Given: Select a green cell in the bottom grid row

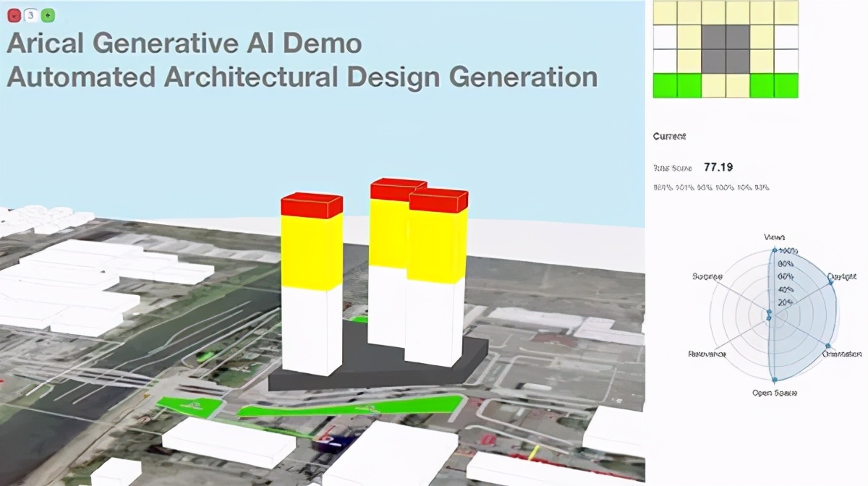Looking at the screenshot, I should (x=665, y=85).
